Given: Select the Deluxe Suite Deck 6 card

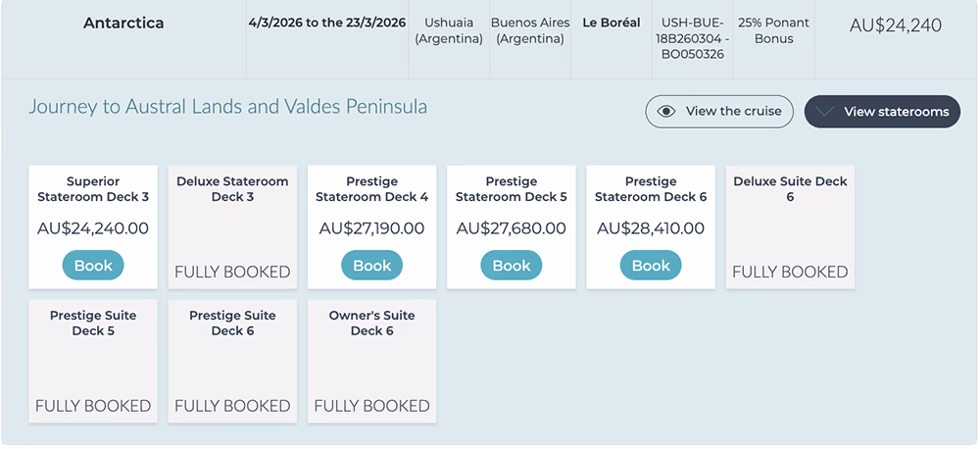Looking at the screenshot, I should point(790,227).
